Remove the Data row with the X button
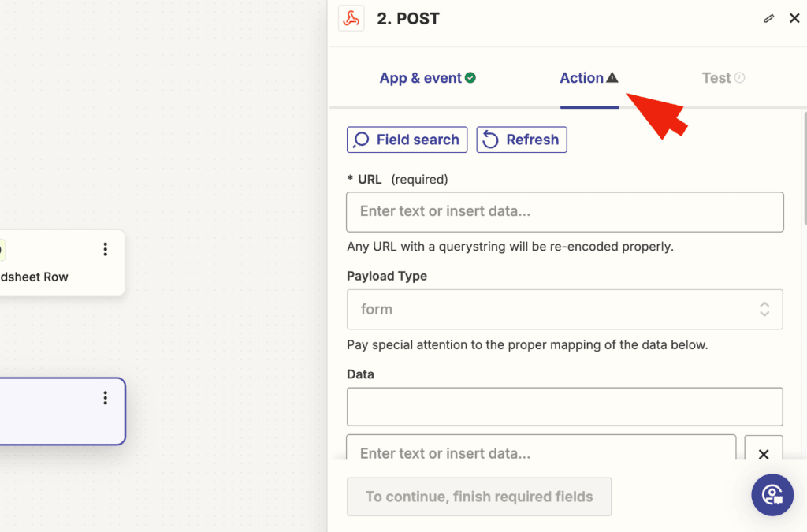Image resolution: width=807 pixels, height=532 pixels. tap(763, 454)
